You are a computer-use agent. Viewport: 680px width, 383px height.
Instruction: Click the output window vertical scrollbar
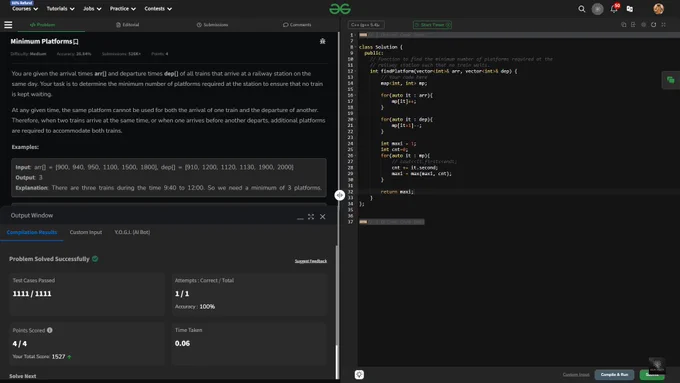pyautogui.click(x=337, y=362)
